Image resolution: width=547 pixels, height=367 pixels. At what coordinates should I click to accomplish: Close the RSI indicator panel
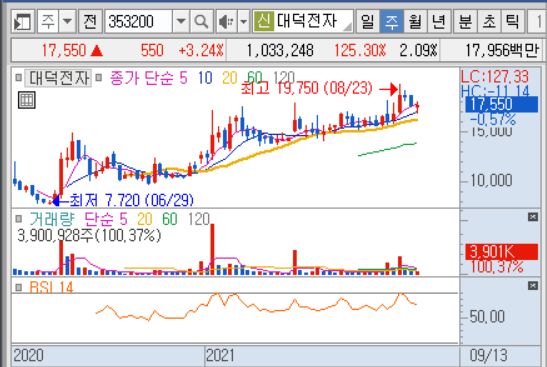tap(533, 286)
